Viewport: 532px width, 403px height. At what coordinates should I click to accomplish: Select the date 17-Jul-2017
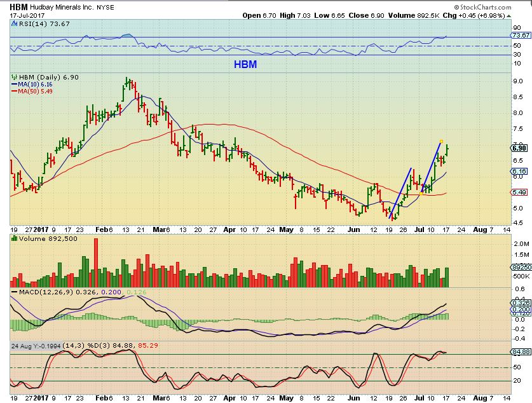pos(27,15)
